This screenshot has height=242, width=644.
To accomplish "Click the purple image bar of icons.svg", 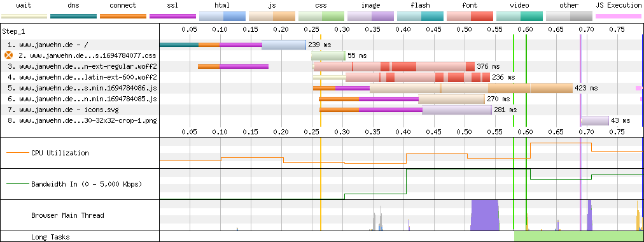I will point(457,110).
